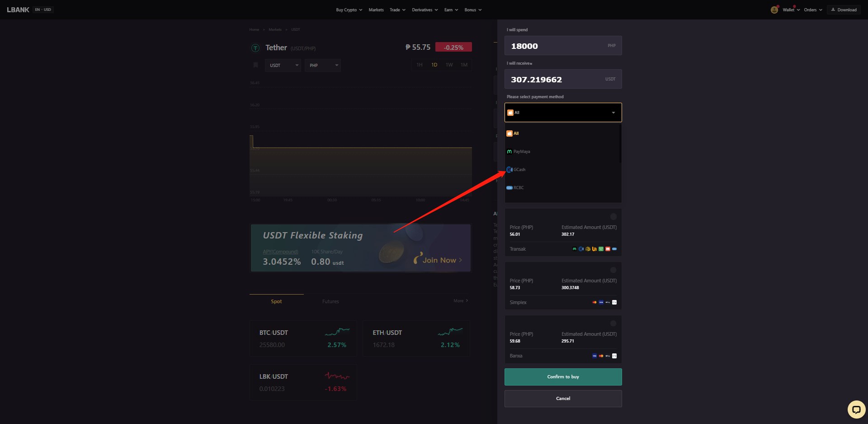Open the Markets nav item

[x=376, y=10]
